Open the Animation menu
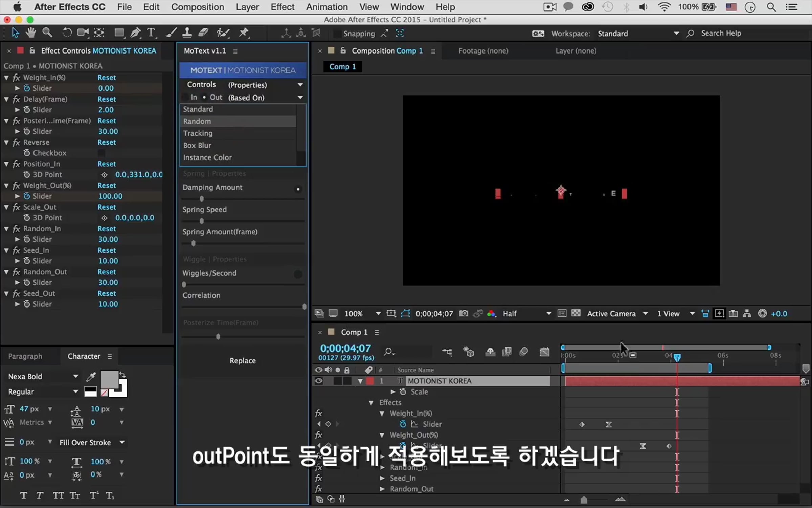The image size is (812, 508). point(326,7)
